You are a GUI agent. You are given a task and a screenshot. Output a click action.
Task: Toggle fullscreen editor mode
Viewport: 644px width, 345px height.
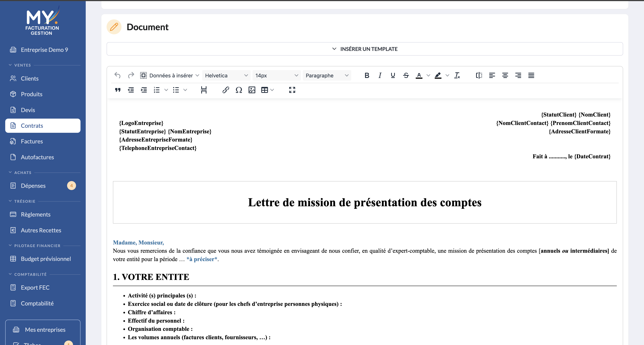click(292, 90)
